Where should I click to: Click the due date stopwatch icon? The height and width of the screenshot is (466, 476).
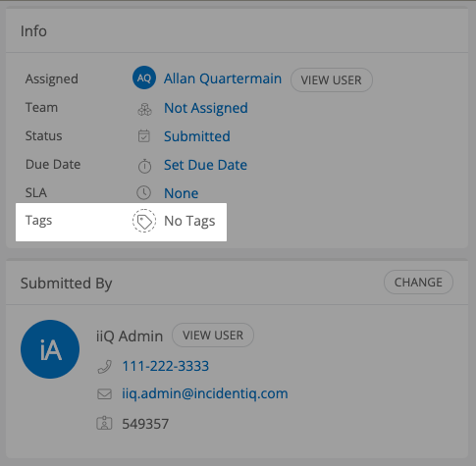pos(144,166)
